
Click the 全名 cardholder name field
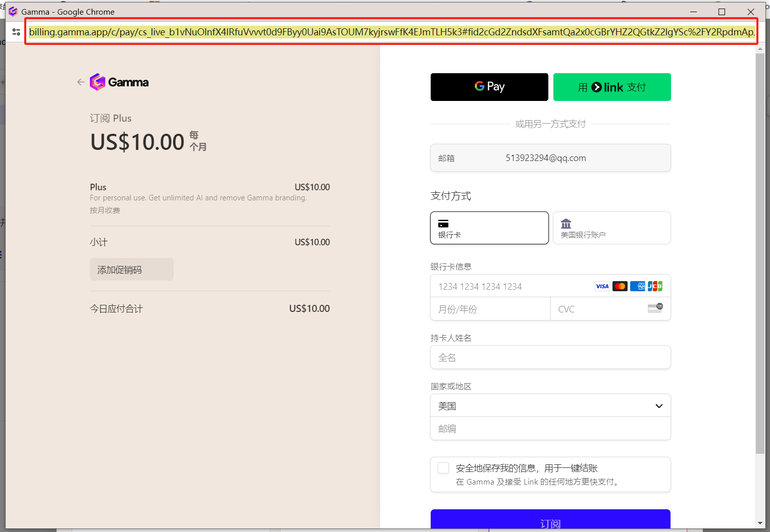point(550,357)
